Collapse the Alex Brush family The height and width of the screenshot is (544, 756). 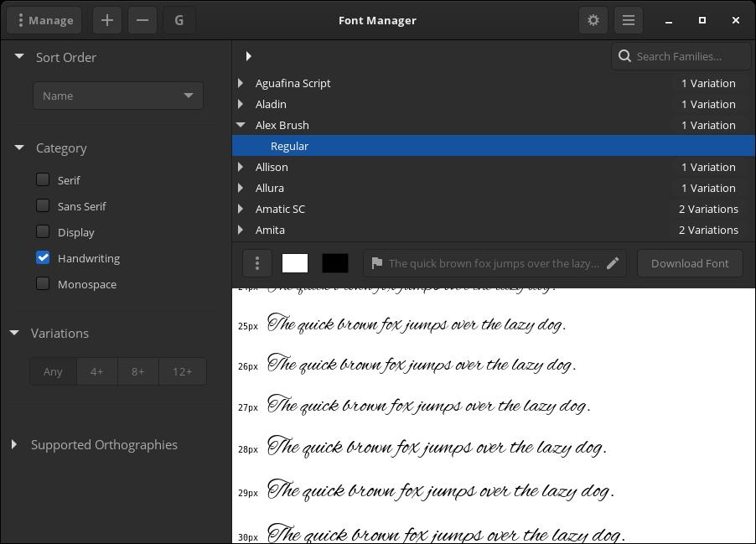[241, 125]
